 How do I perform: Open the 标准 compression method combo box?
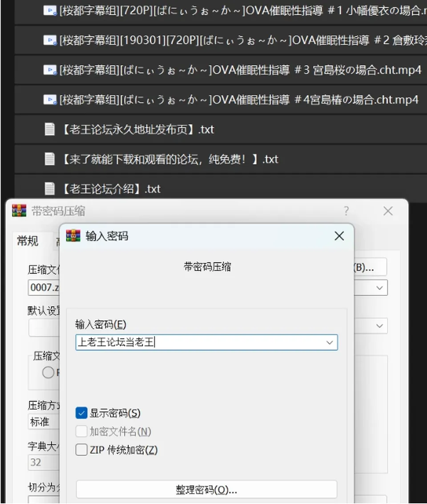coord(44,422)
